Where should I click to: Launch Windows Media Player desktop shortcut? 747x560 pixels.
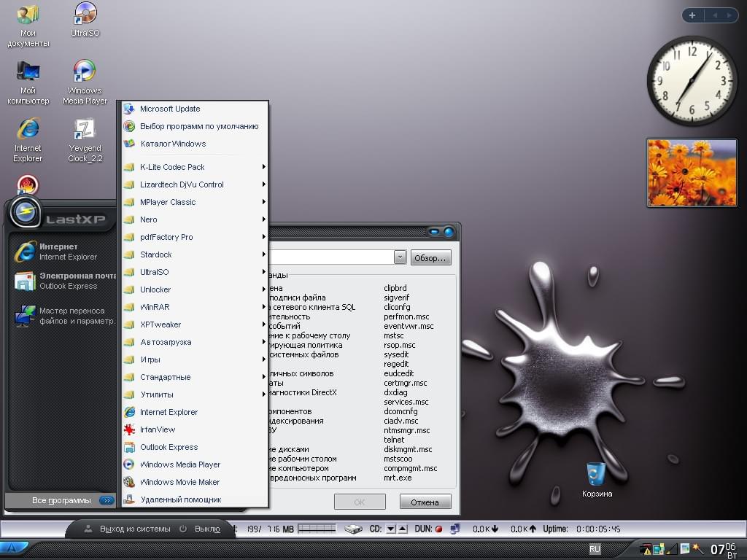coord(85,82)
